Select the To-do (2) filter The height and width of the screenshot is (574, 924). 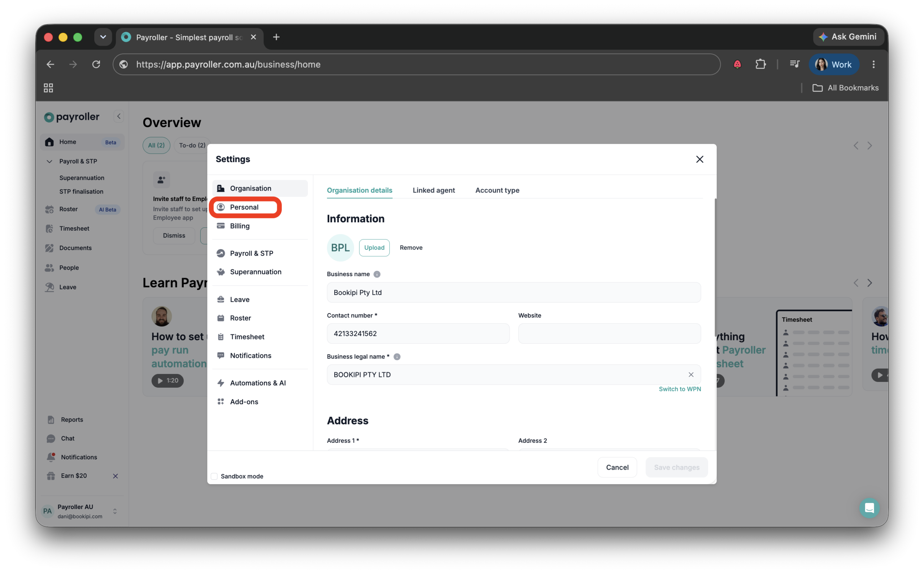192,145
